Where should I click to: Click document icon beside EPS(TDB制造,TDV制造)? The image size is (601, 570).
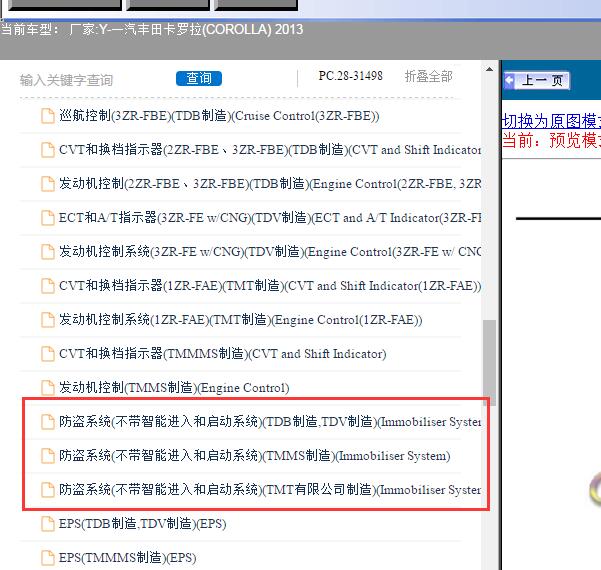[48, 524]
